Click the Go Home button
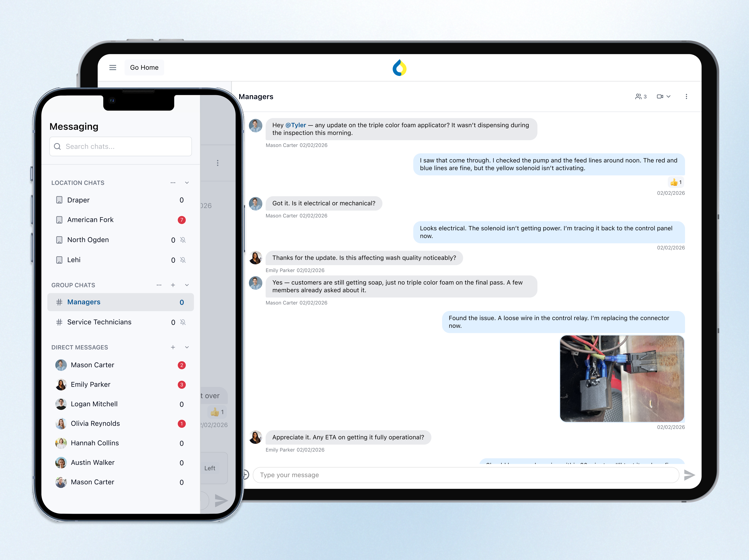This screenshot has width=749, height=560. pyautogui.click(x=144, y=67)
